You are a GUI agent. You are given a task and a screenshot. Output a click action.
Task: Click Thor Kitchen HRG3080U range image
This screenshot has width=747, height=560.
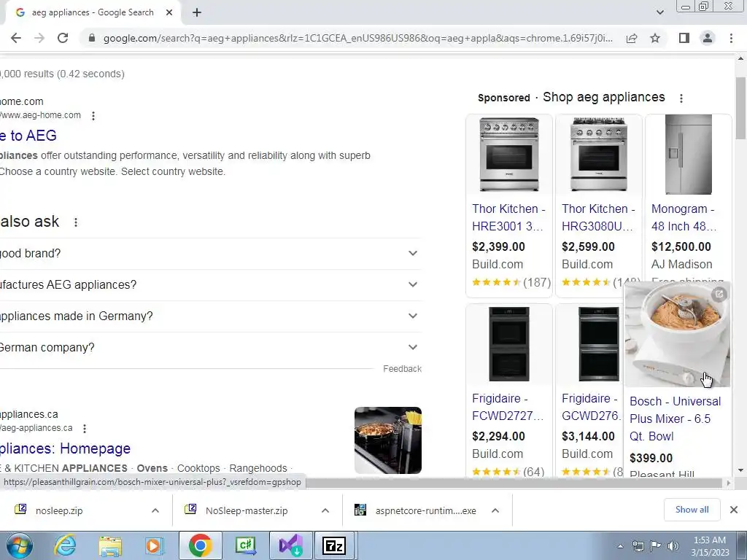tap(599, 155)
